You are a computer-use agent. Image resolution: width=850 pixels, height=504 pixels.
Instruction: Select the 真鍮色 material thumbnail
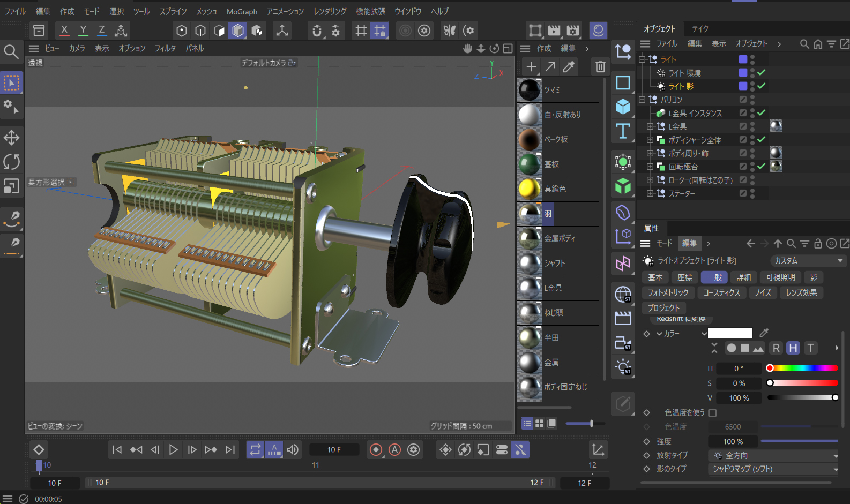click(x=530, y=189)
